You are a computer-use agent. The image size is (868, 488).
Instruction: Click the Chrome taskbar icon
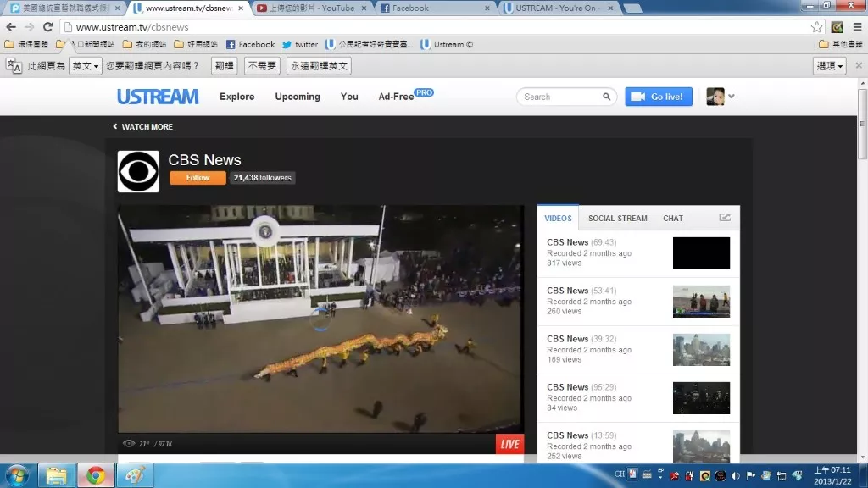click(x=95, y=476)
